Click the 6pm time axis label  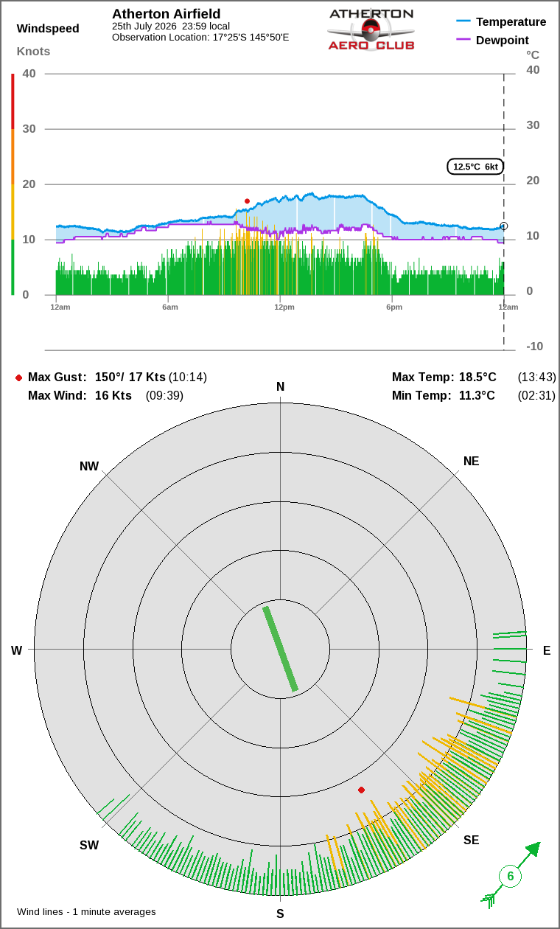394,307
